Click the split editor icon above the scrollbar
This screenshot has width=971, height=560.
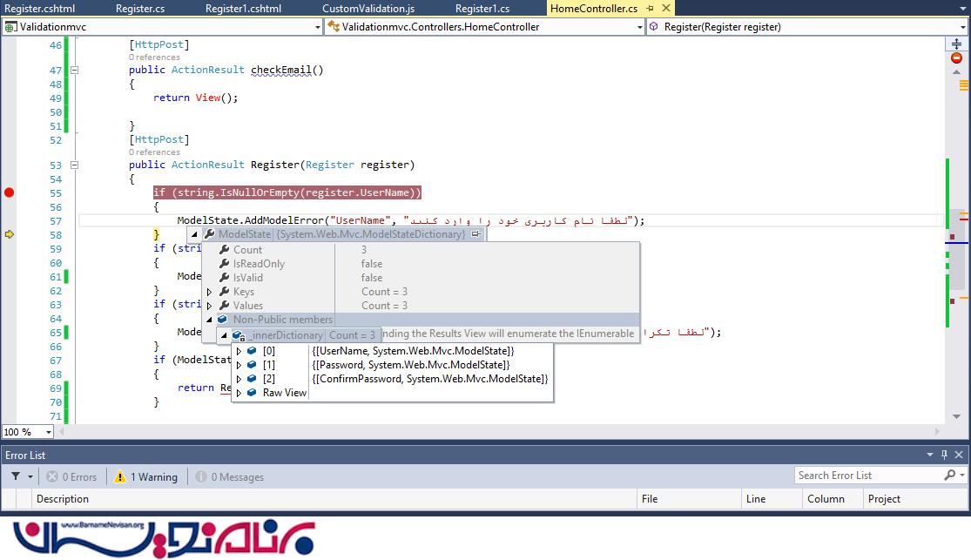[956, 44]
